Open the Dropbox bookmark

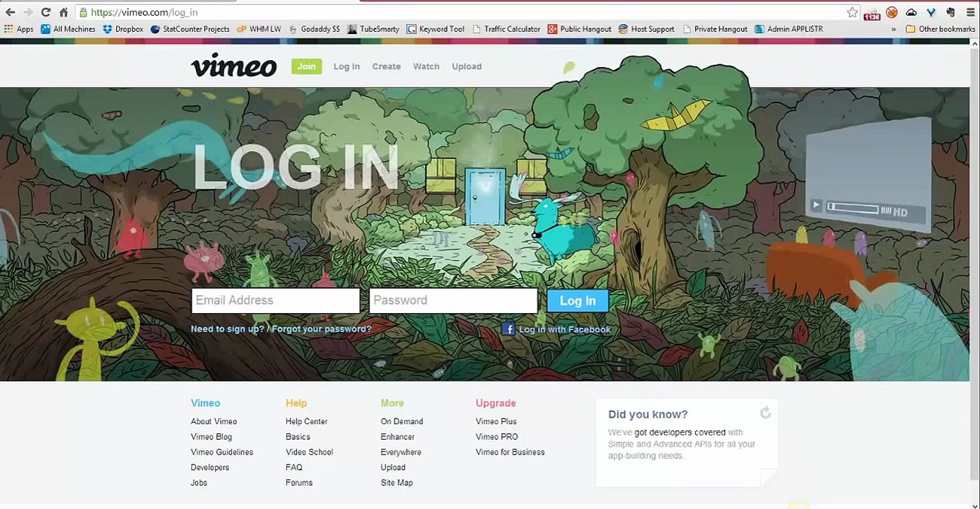(123, 29)
